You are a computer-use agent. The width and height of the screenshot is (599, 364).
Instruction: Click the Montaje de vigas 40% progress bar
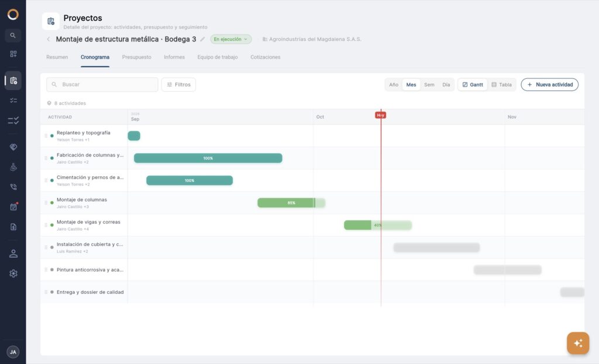pos(377,225)
